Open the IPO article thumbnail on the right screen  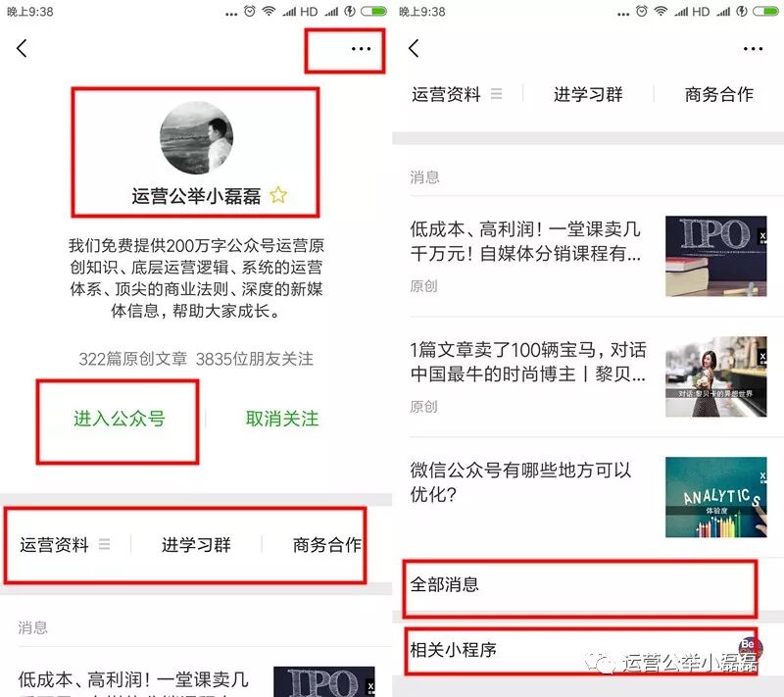[x=715, y=256]
